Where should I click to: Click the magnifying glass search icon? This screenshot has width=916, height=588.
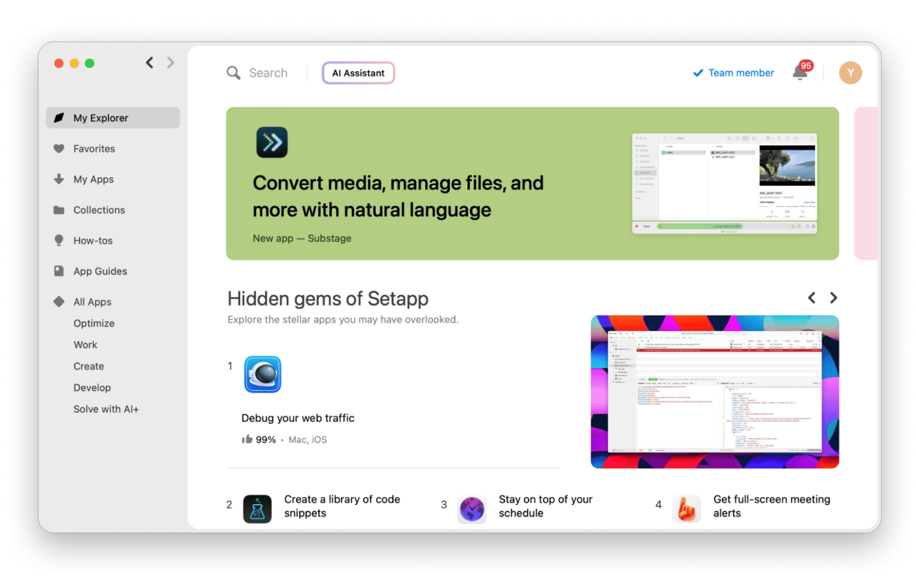coord(234,73)
